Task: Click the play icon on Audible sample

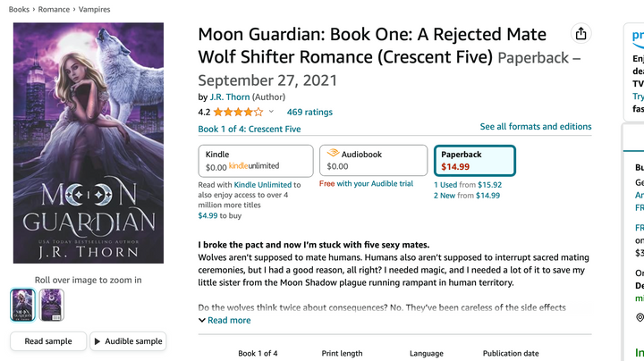Action: (x=97, y=341)
